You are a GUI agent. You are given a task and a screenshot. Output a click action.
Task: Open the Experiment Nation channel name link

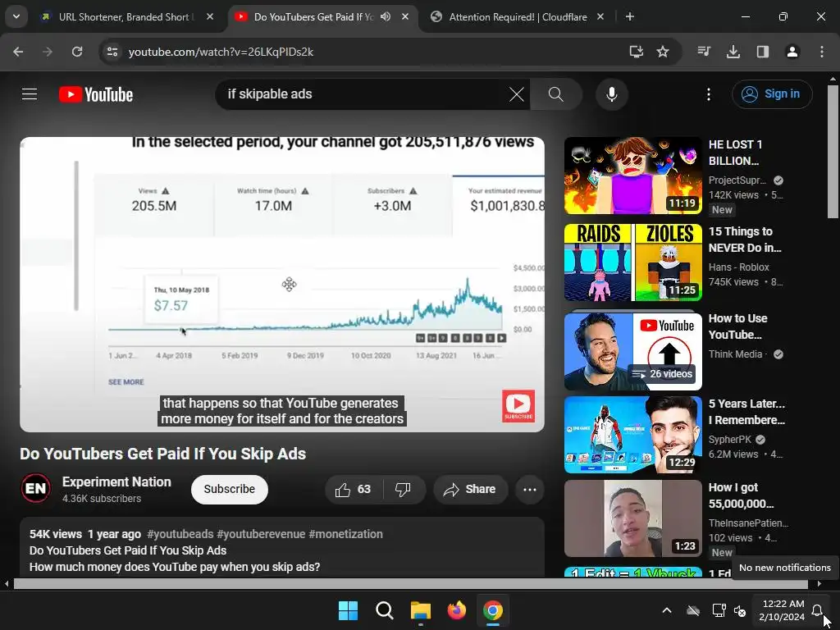click(x=116, y=482)
